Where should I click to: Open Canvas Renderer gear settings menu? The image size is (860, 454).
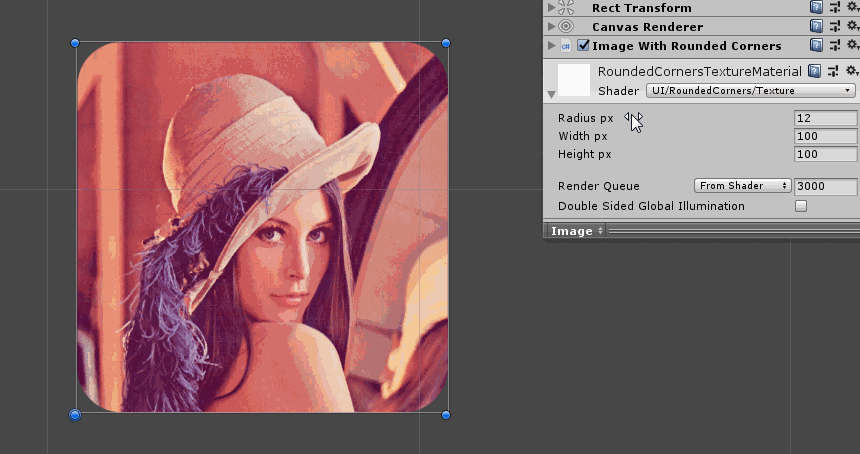(852, 26)
